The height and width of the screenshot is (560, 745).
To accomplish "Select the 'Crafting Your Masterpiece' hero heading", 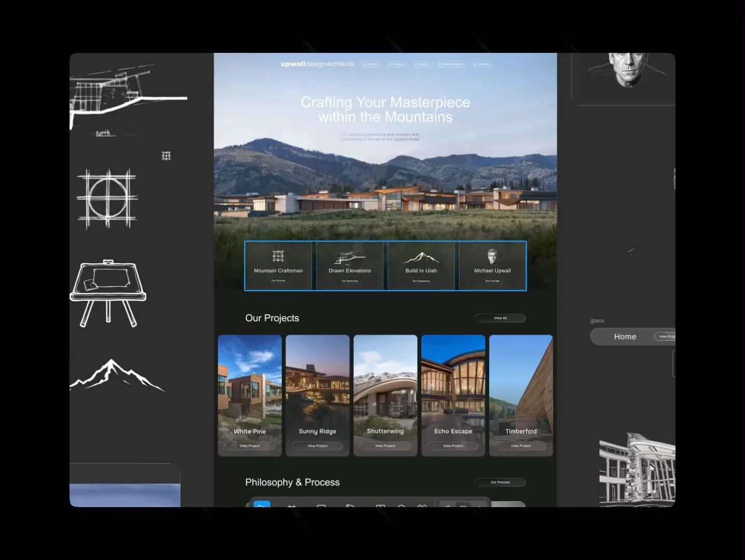I will click(385, 109).
